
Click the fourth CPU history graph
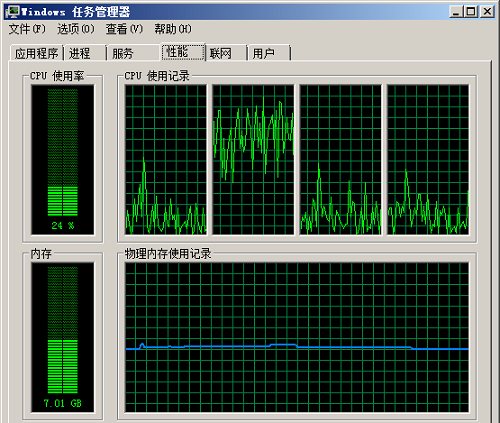428,160
